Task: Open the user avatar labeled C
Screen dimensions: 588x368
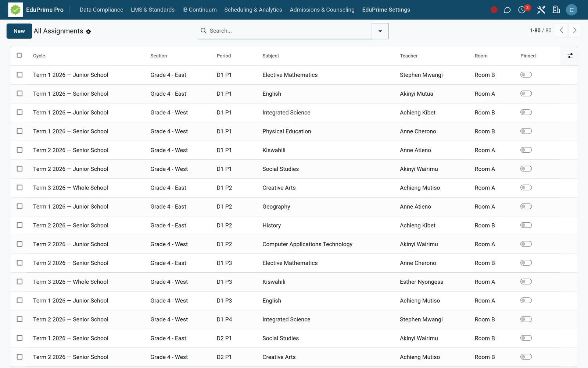Action: [x=571, y=10]
